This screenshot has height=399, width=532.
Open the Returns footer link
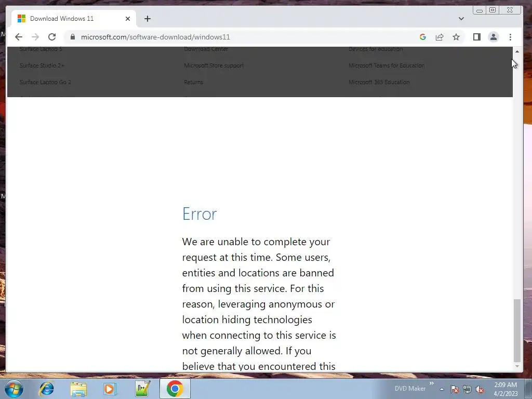point(193,82)
